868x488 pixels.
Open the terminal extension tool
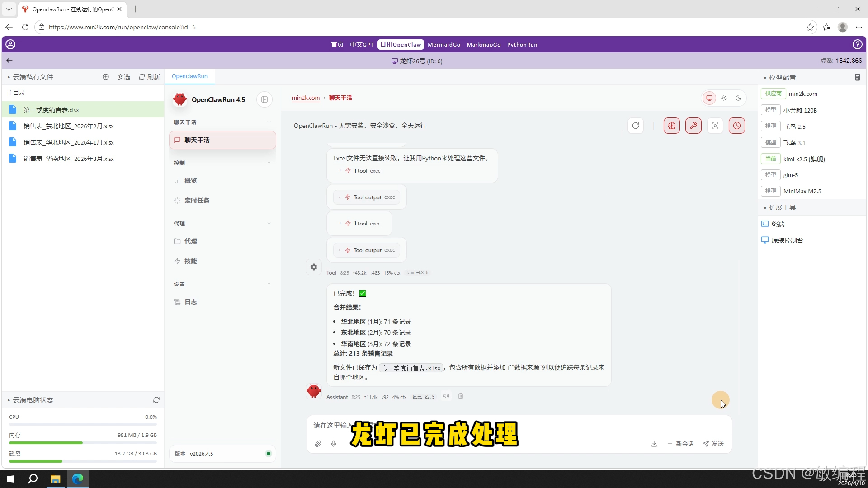pyautogui.click(x=778, y=224)
